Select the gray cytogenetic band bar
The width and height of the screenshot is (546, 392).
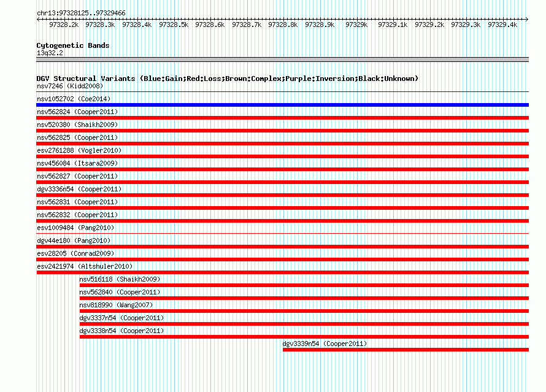pyautogui.click(x=282, y=60)
